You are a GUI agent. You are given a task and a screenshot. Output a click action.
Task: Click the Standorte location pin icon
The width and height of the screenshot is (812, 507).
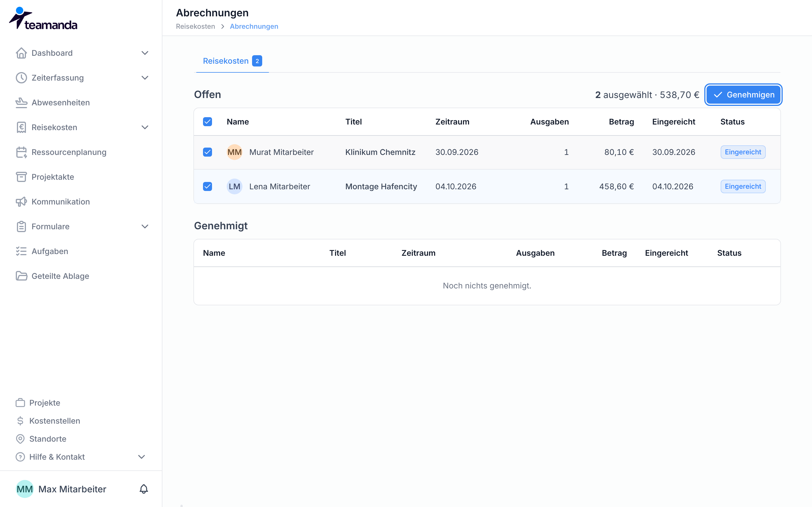(x=20, y=439)
